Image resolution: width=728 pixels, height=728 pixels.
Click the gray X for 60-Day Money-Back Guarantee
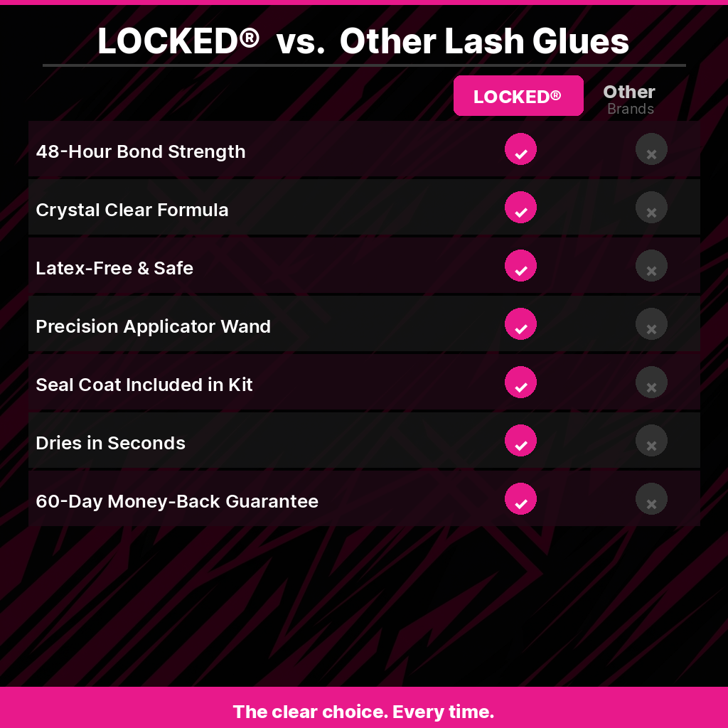click(x=651, y=499)
